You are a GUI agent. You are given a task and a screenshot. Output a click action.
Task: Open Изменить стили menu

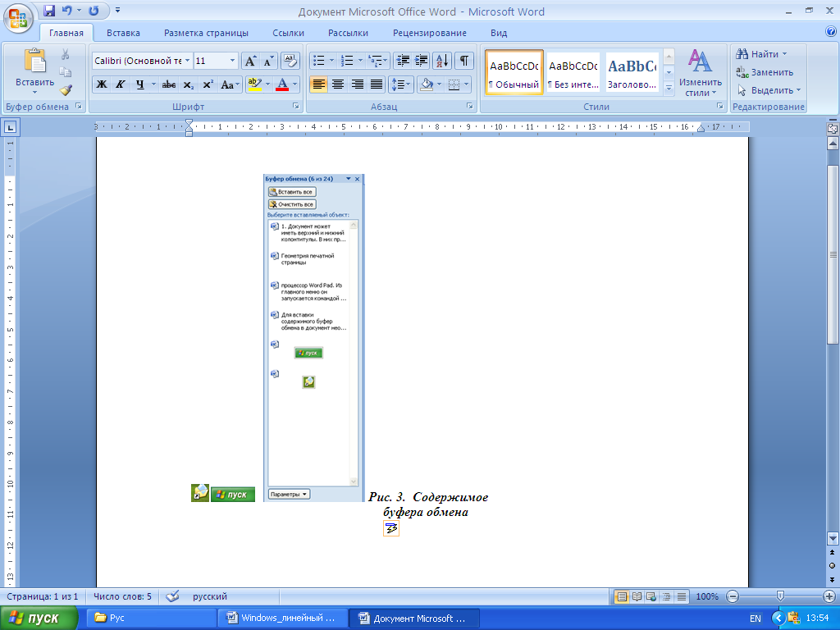click(x=700, y=72)
